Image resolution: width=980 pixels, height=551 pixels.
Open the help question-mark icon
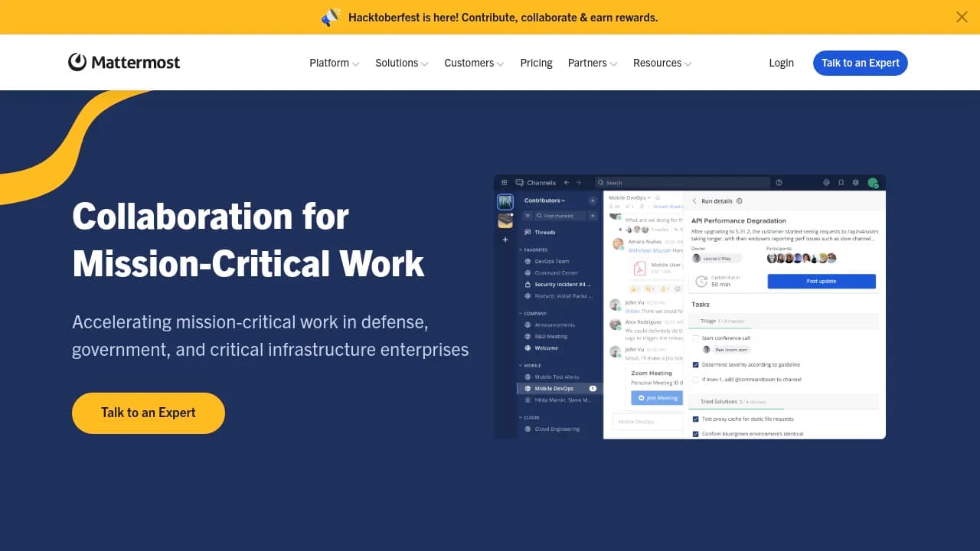(779, 183)
